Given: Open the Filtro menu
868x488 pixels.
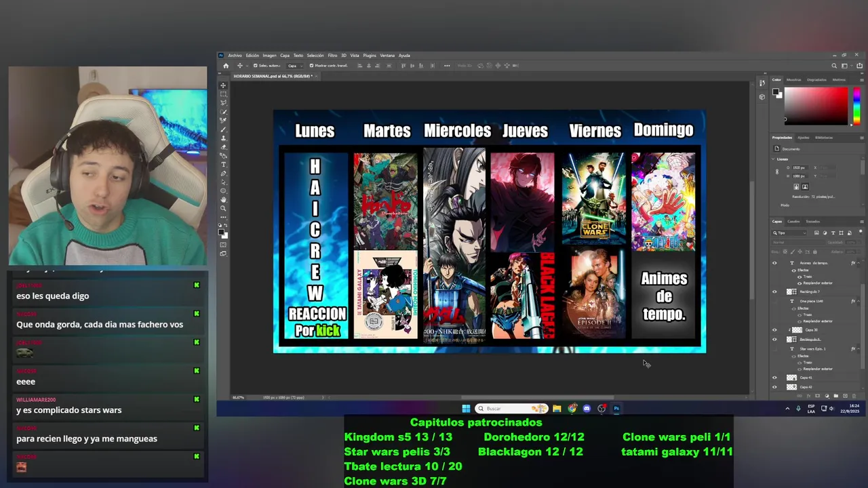Looking at the screenshot, I should [x=332, y=56].
